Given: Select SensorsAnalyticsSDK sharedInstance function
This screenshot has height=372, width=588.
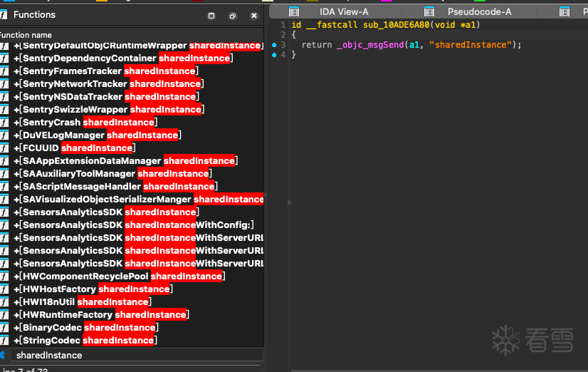Looking at the screenshot, I should [x=132, y=212].
